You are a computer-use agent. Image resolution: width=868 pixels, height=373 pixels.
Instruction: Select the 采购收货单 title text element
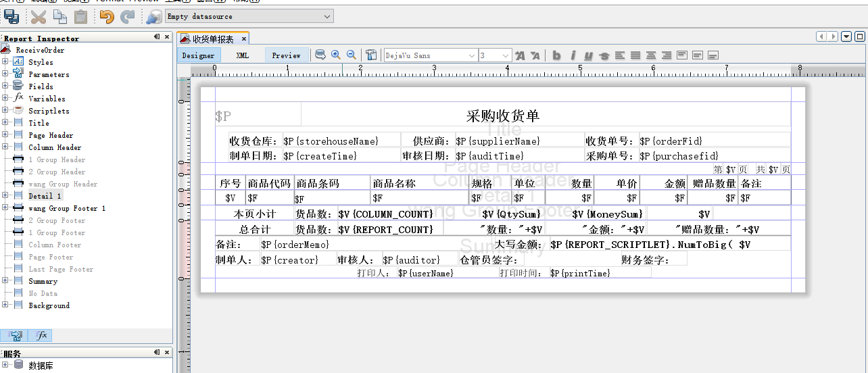[x=503, y=116]
